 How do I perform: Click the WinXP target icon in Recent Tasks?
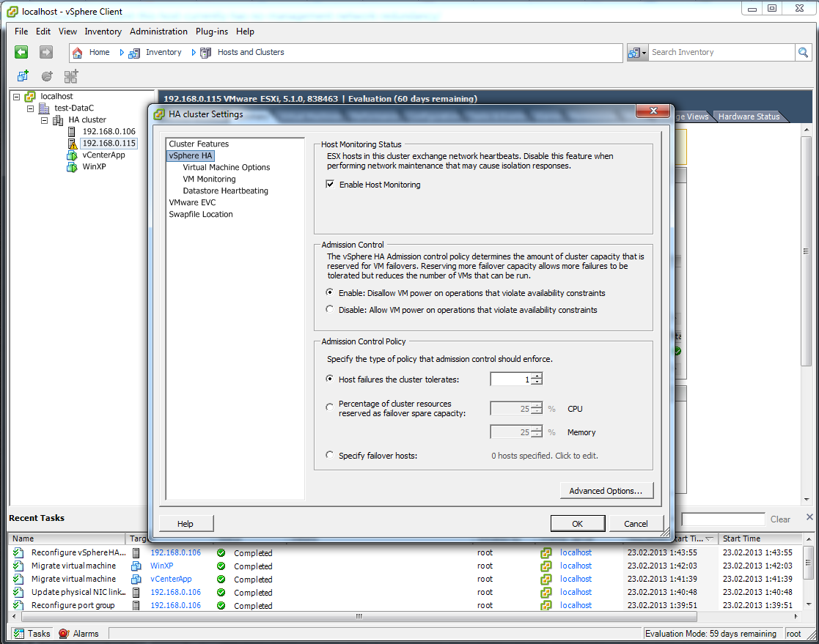[136, 566]
